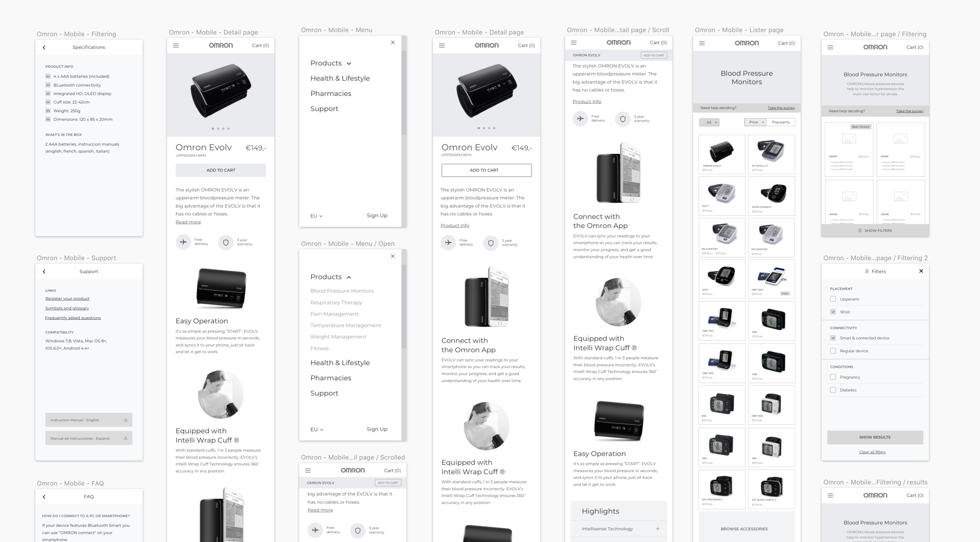Click Frequently asked questions link
Screen dimensions: 980x542
73,318
